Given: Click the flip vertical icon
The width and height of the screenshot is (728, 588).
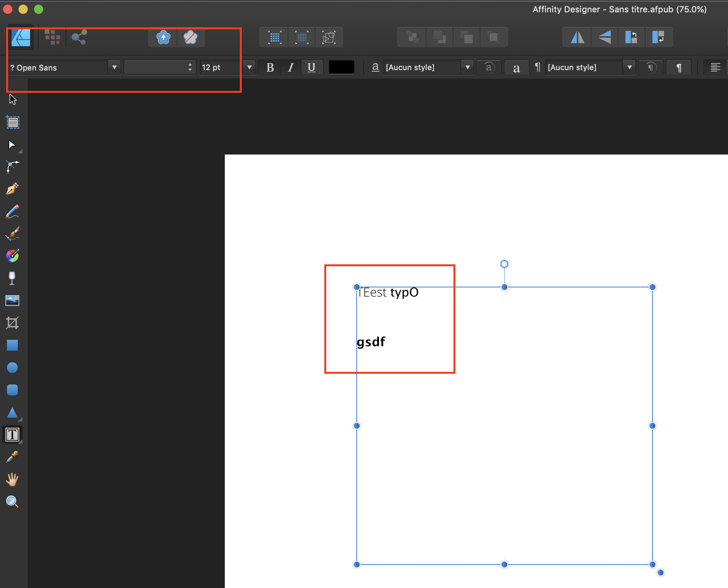Looking at the screenshot, I should point(604,37).
